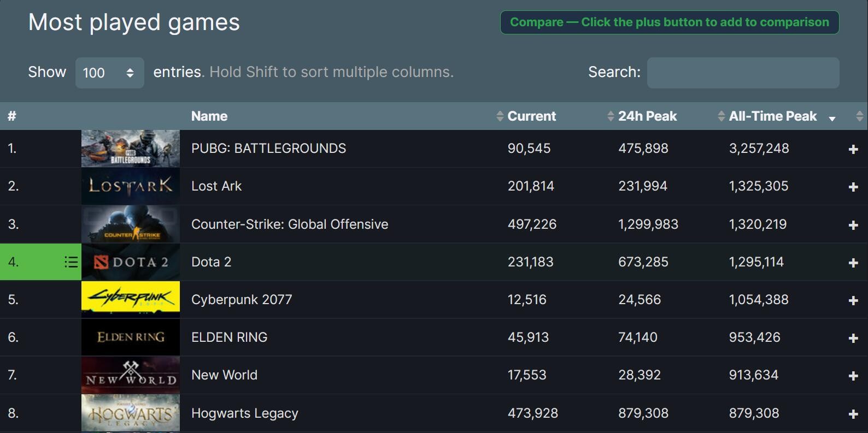Sort by the 24h Peak column
868x433 pixels.
[x=647, y=116]
